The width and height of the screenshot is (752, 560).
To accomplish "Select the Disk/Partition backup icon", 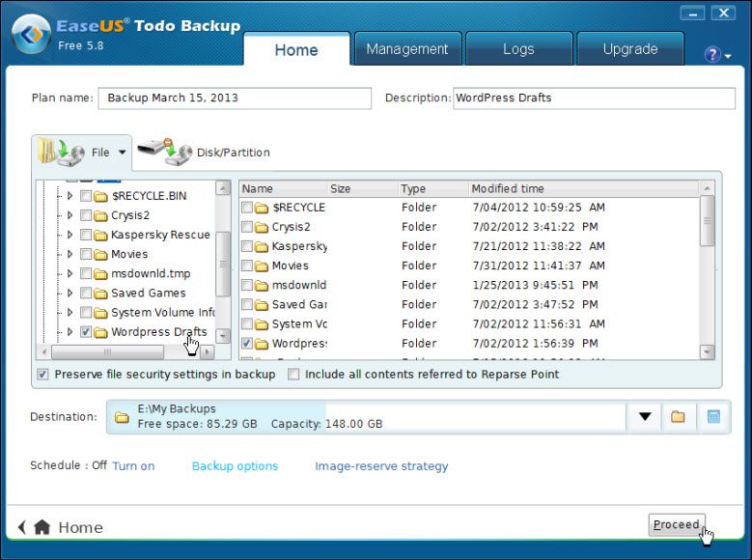I will tap(164, 152).
